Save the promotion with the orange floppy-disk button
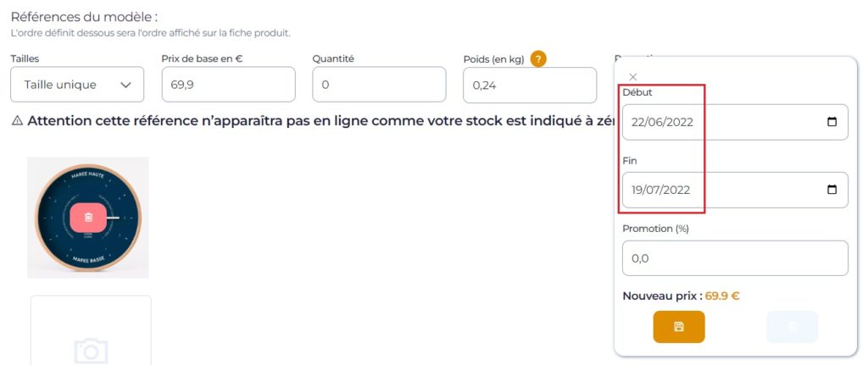Screen dimensions: 868x365 (x=679, y=327)
